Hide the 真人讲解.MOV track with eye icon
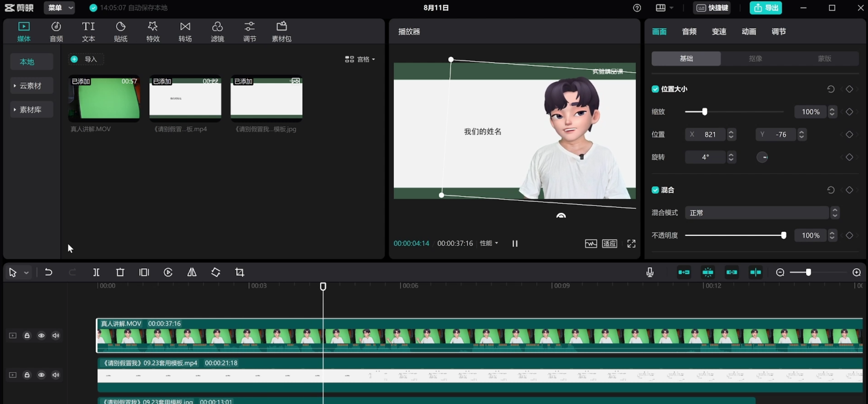Viewport: 868px width, 404px height. click(x=41, y=336)
